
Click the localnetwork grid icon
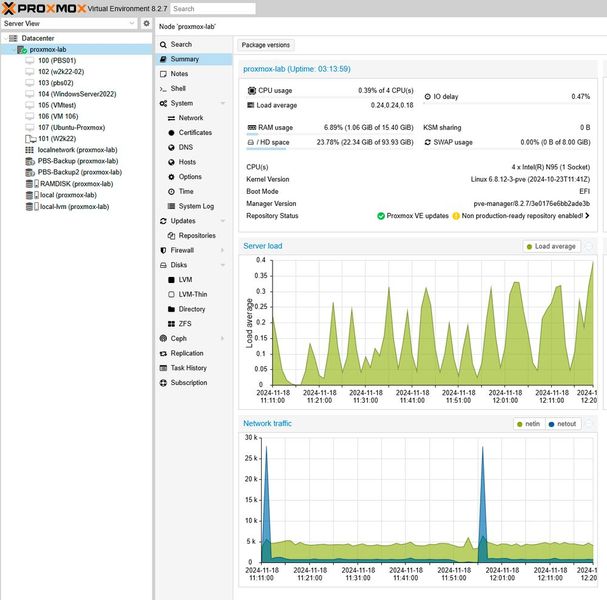(29, 150)
